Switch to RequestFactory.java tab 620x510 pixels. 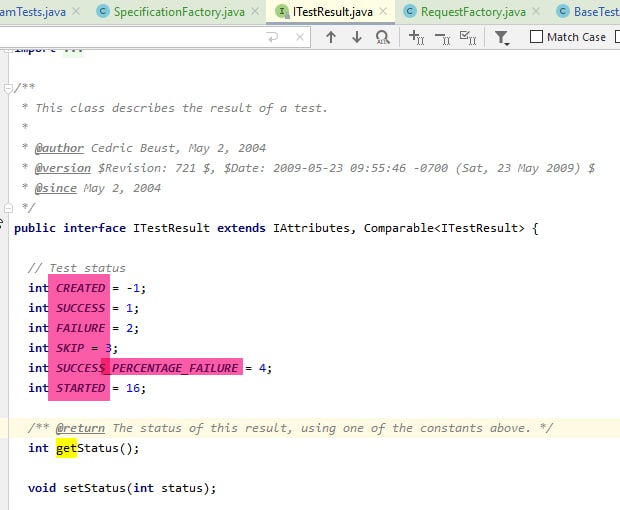(473, 12)
